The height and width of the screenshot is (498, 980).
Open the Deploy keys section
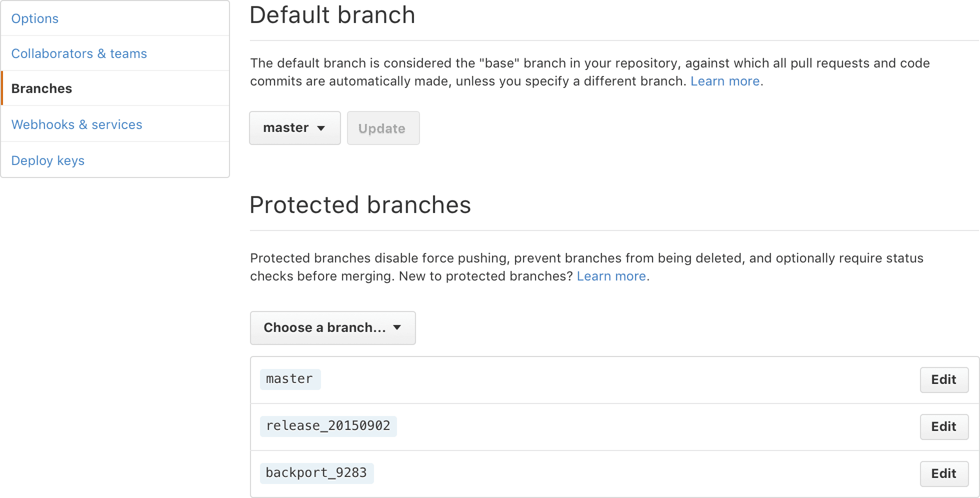[x=47, y=160]
